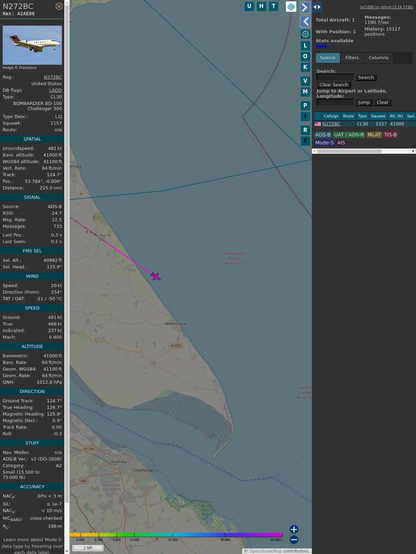Open the map layer selector icon
This screenshot has width=416, height=554.
click(x=291, y=6)
